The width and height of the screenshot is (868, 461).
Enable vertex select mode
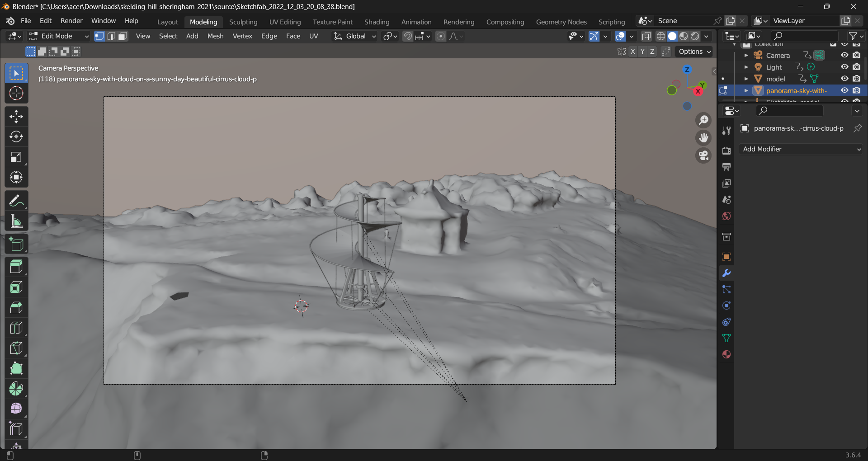[x=99, y=36]
